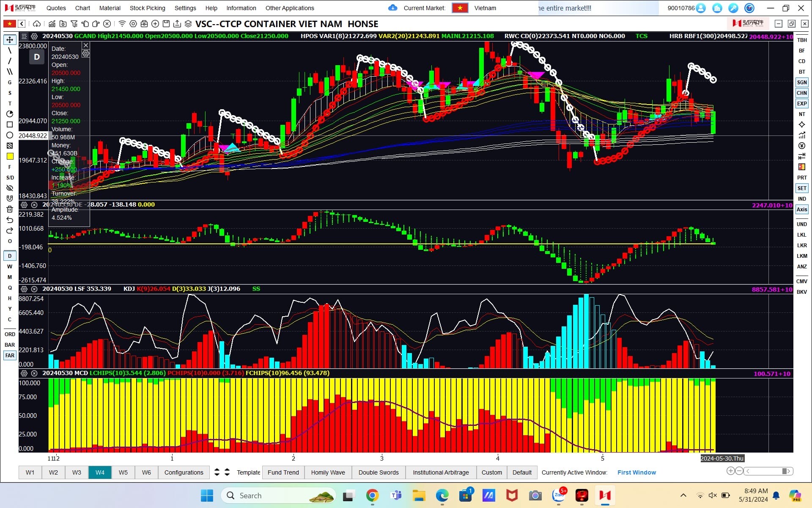The image size is (812, 508).
Task: Toggle the SGN signal button
Action: pos(802,83)
